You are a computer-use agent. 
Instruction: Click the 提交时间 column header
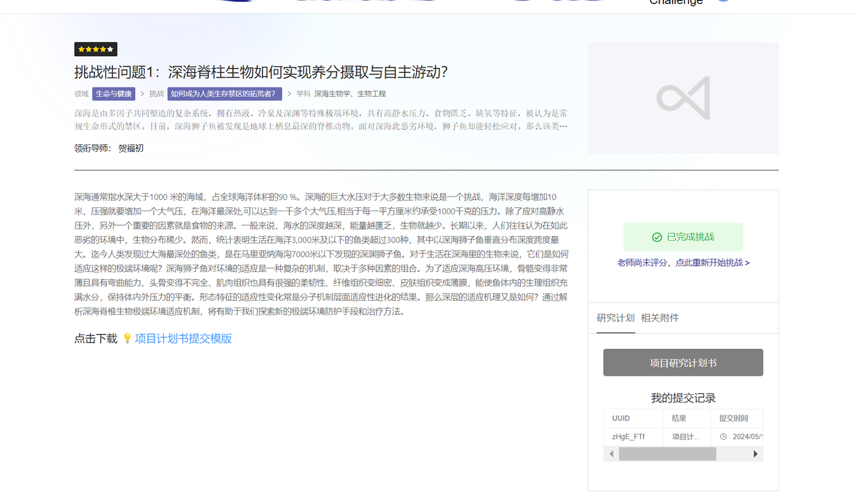click(x=736, y=418)
